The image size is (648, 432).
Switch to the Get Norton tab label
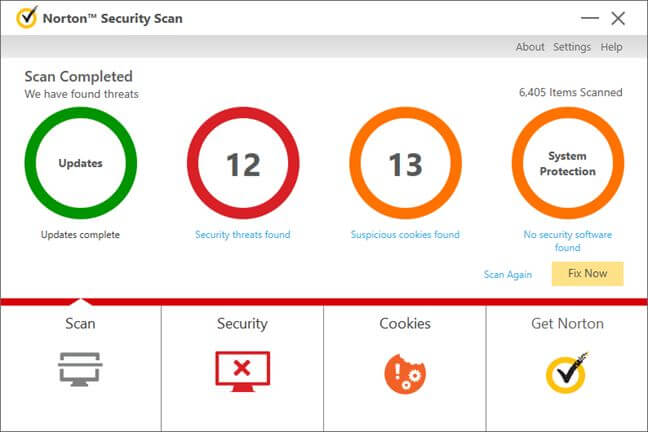[567, 323]
